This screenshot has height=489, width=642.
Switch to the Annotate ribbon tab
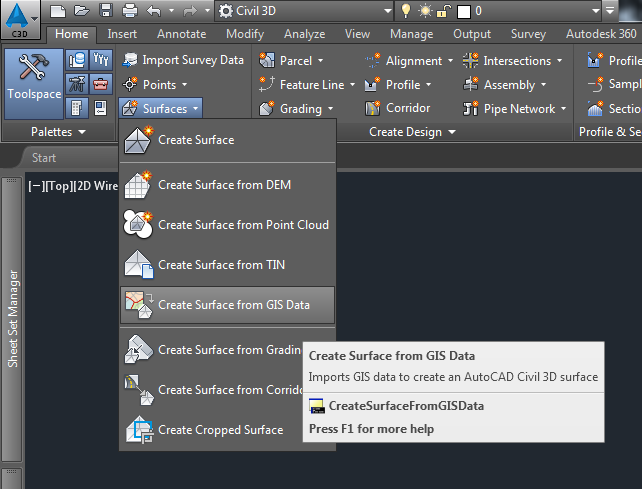[x=181, y=34]
